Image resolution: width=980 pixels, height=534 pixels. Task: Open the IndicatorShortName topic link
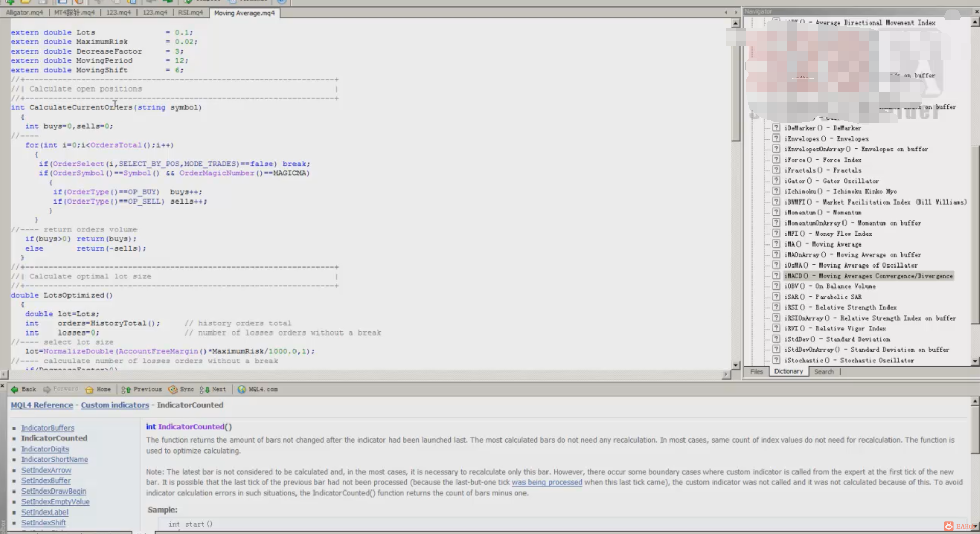[55, 459]
